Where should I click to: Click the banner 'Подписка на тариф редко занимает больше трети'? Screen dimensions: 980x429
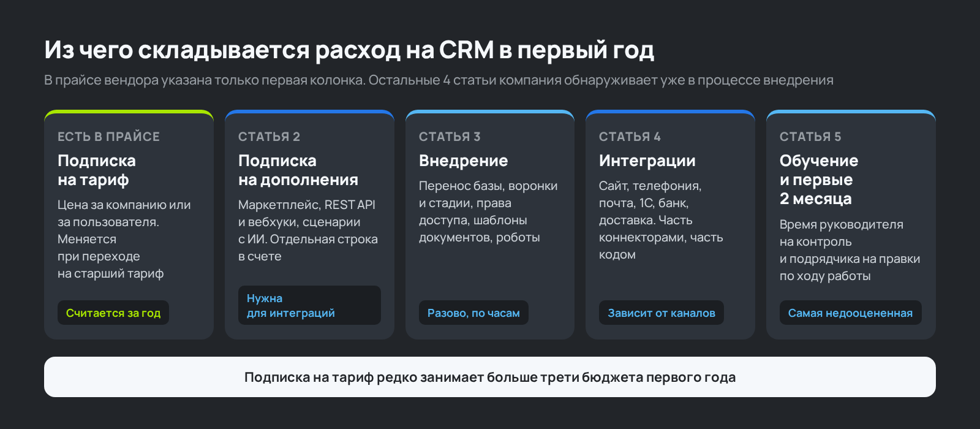[490, 377]
